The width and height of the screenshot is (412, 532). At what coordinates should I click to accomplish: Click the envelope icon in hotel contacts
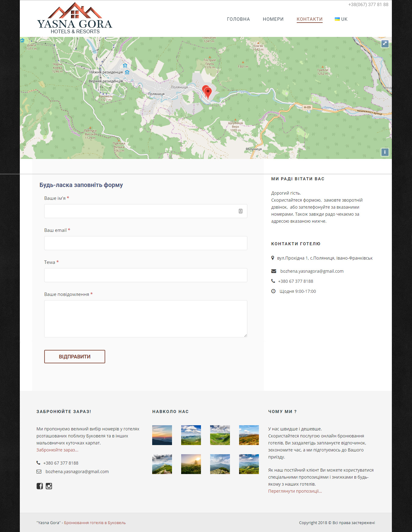274,271
